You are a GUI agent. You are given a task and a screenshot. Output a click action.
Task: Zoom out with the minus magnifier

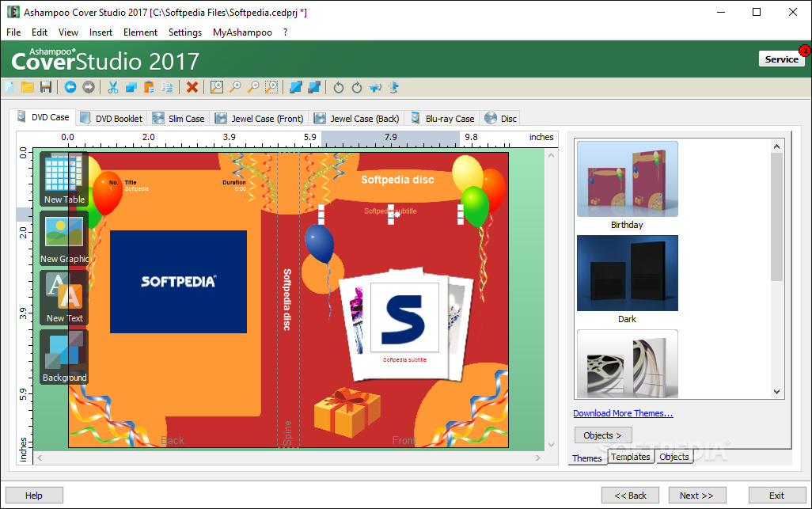click(253, 87)
